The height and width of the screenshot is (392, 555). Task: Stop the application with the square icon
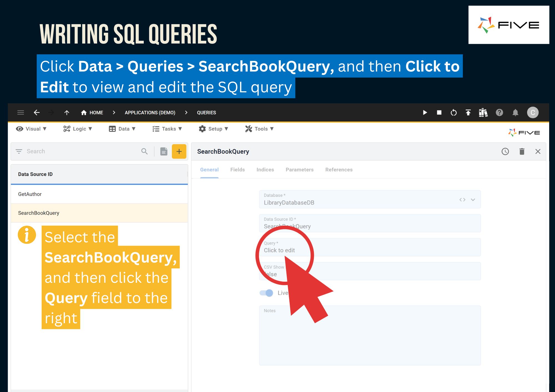click(x=439, y=113)
